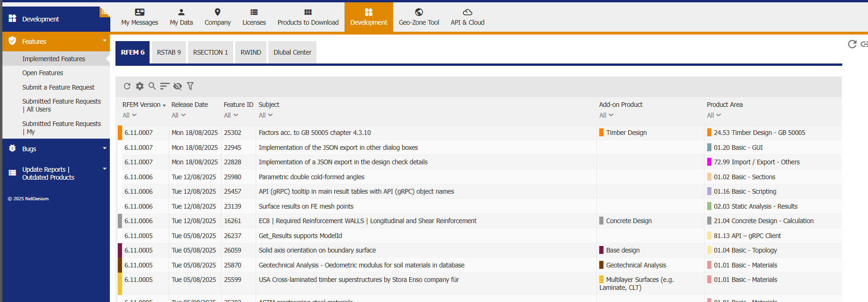Sort by the RFEM Version column header
The image size is (868, 302).
coord(142,105)
